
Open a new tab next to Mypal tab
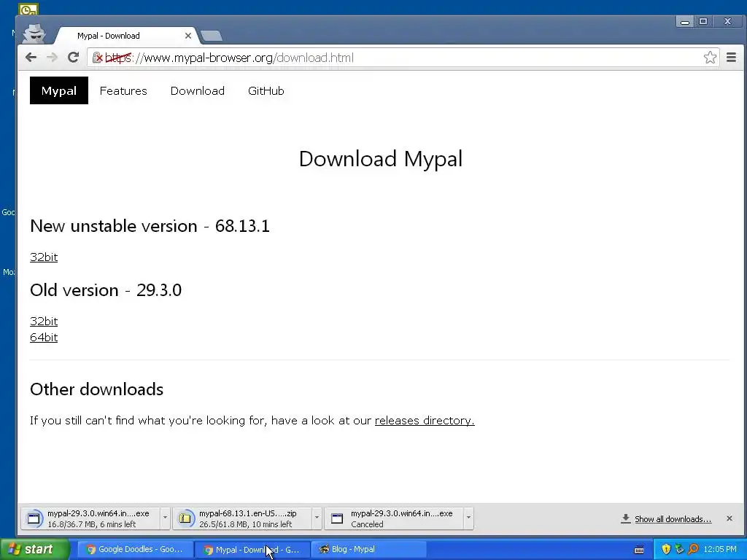(x=211, y=36)
